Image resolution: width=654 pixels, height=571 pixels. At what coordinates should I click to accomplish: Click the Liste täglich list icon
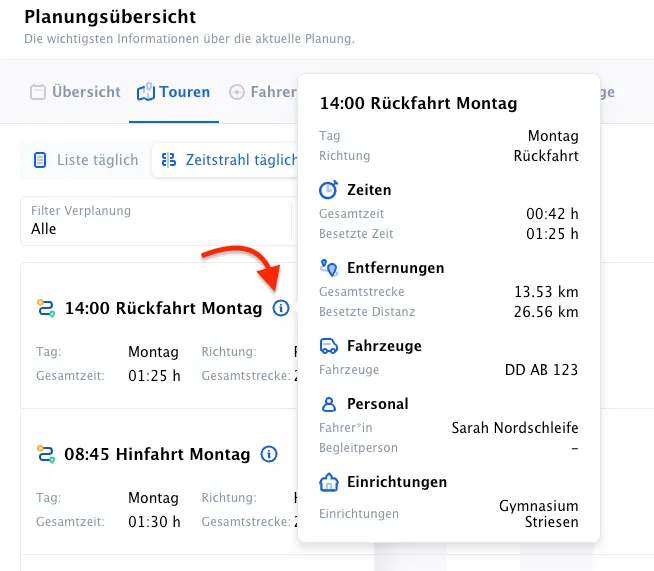tap(40, 160)
